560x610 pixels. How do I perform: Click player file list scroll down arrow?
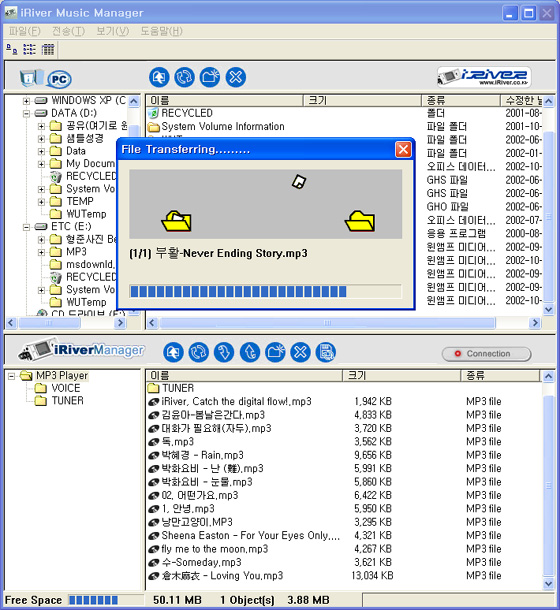(548, 583)
